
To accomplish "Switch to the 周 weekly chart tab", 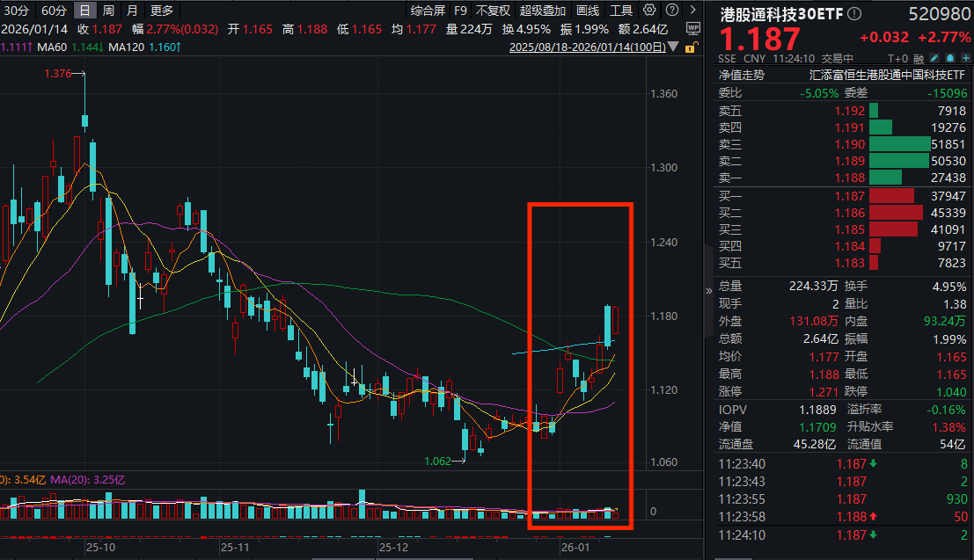I will point(109,10).
